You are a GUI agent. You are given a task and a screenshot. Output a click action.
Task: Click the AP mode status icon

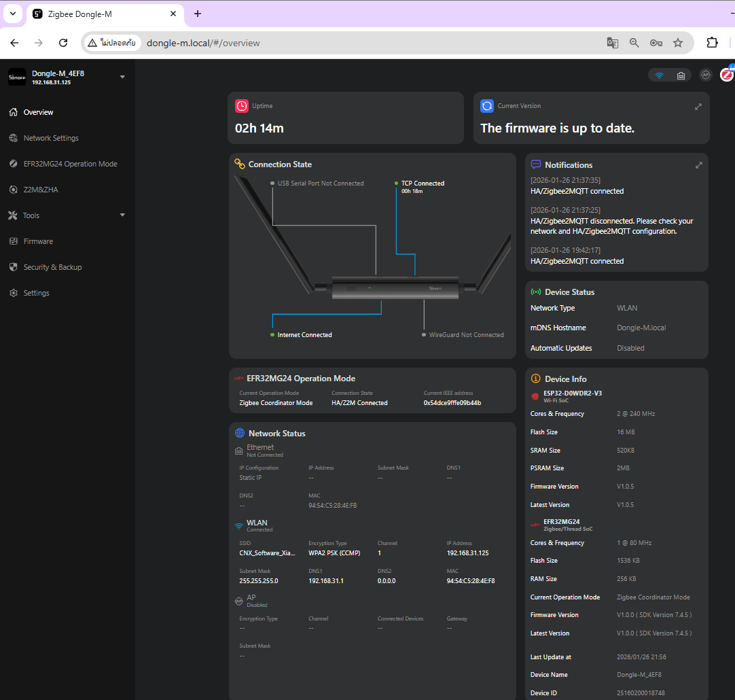click(x=706, y=75)
